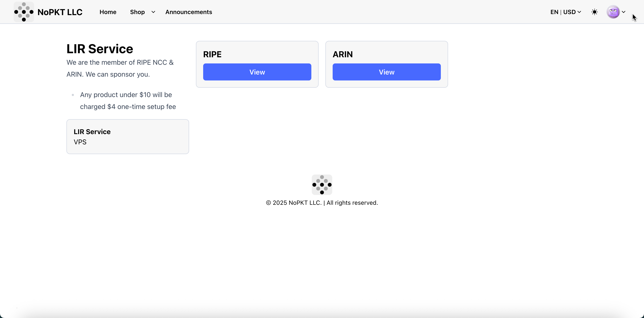Click the NoPKT LLC brand name
The height and width of the screenshot is (318, 644).
pyautogui.click(x=60, y=12)
